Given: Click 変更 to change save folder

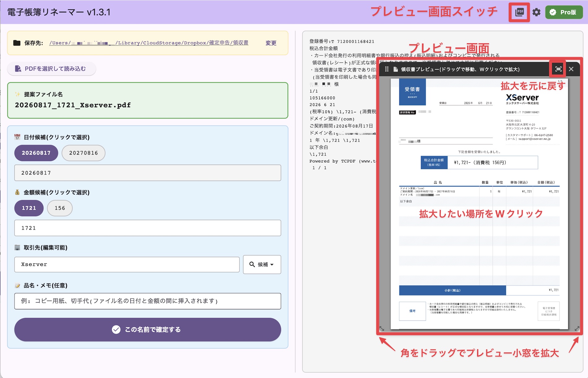Looking at the screenshot, I should 271,43.
